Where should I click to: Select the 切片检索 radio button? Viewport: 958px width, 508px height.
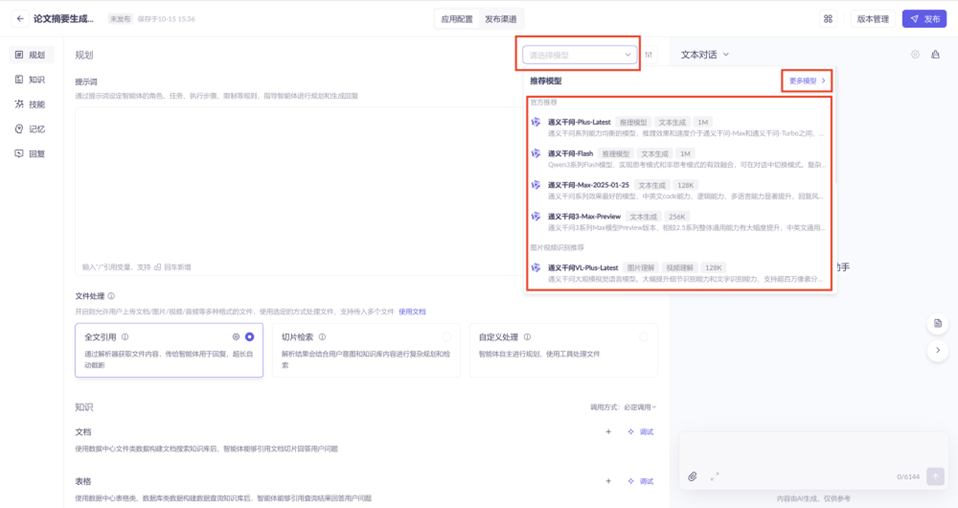pyautogui.click(x=447, y=337)
